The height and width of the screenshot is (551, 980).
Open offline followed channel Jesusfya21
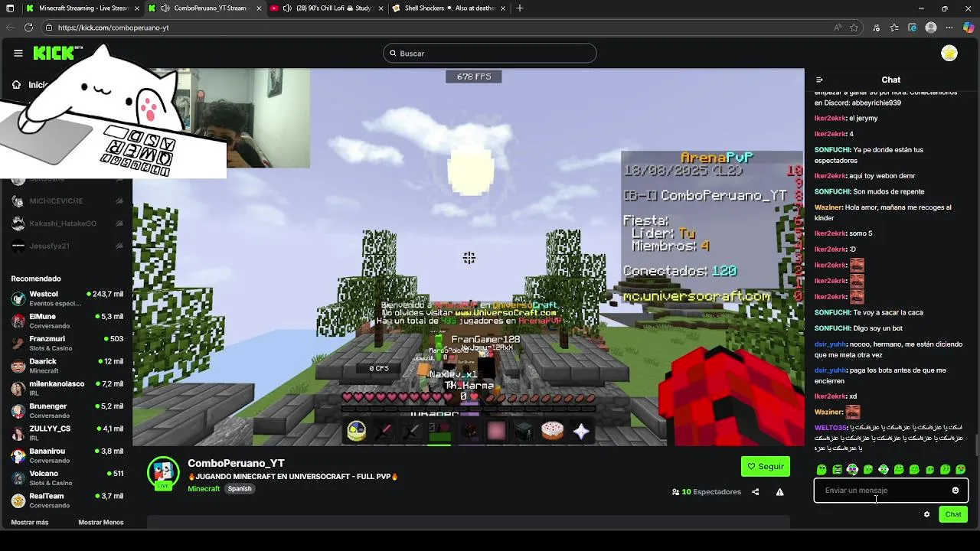coord(67,246)
